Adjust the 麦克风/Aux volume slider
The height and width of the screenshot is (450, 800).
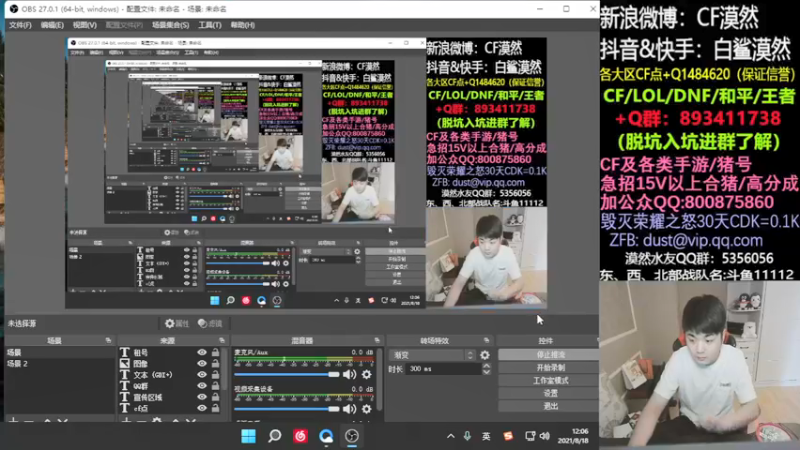286,375
